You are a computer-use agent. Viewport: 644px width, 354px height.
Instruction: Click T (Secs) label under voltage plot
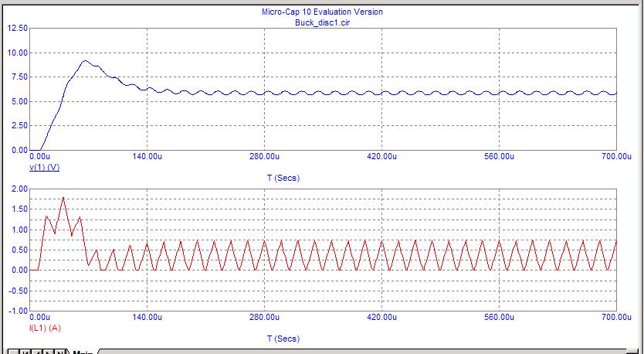(x=283, y=178)
